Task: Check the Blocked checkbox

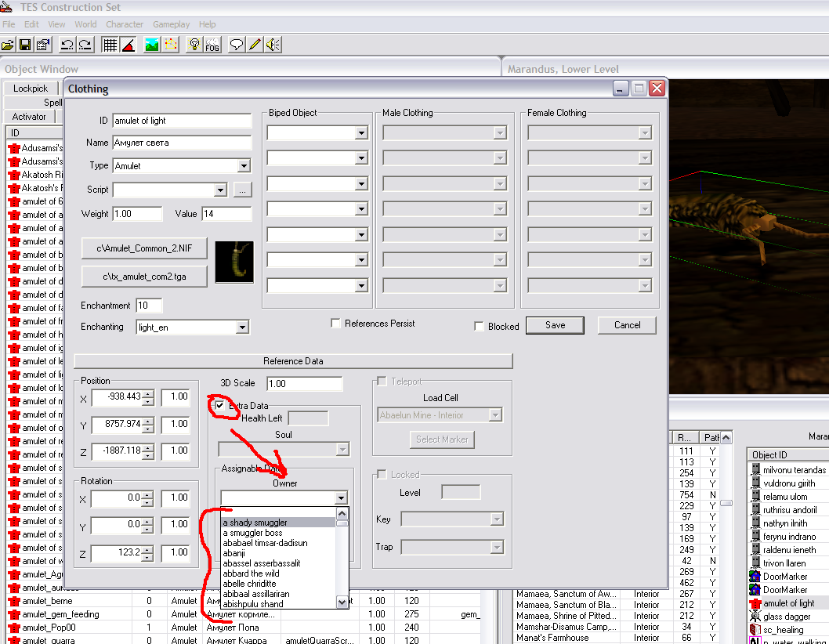Action: click(479, 327)
